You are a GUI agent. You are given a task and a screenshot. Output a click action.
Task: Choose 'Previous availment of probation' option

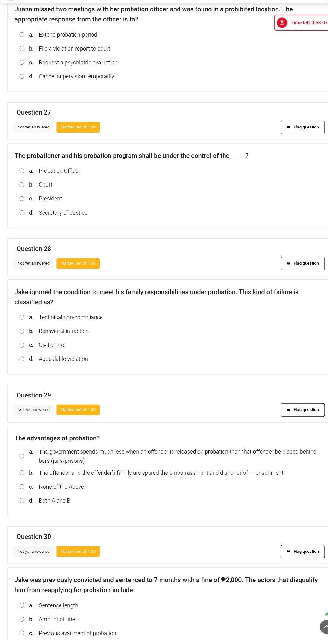22,633
